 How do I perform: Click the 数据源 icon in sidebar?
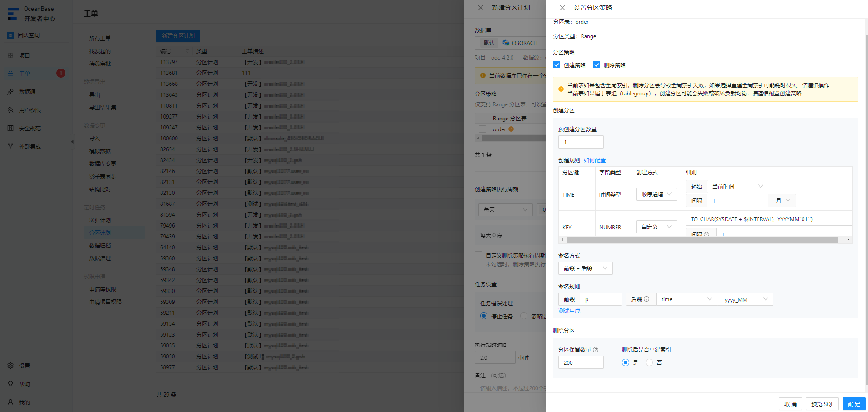coord(10,92)
